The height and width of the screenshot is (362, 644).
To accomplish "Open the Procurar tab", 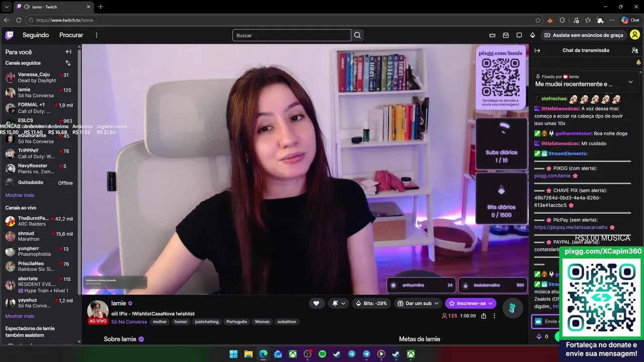I will click(x=71, y=35).
